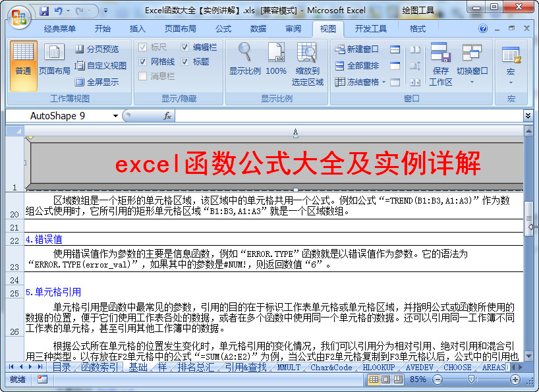Viewport: 539px width, 392px height.
Task: Click zoom out minus button
Action: click(438, 379)
